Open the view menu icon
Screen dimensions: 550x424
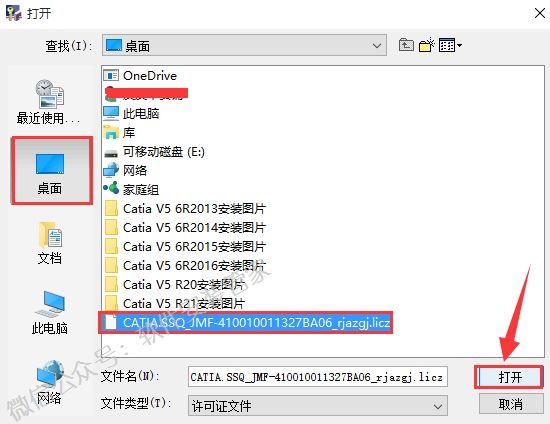(x=450, y=45)
